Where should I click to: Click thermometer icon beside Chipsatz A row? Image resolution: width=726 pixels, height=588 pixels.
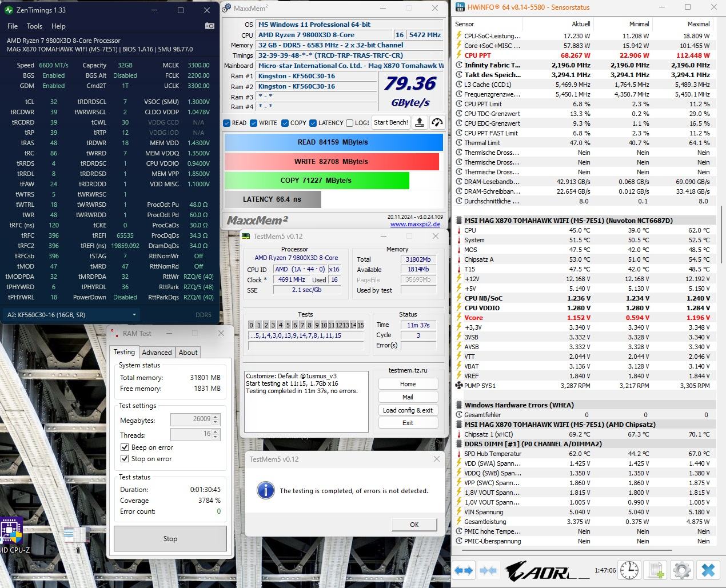coord(458,259)
